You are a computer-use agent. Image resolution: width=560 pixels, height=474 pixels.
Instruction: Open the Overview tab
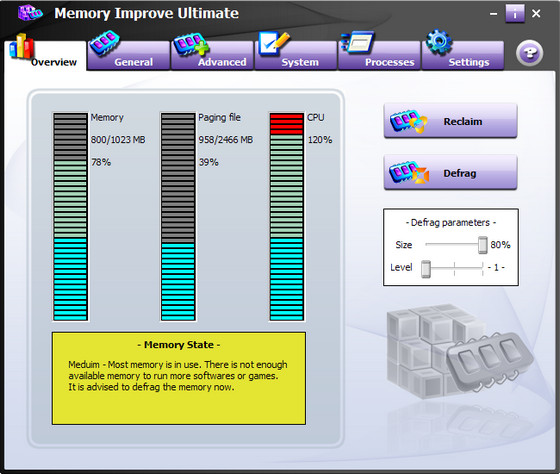45,56
